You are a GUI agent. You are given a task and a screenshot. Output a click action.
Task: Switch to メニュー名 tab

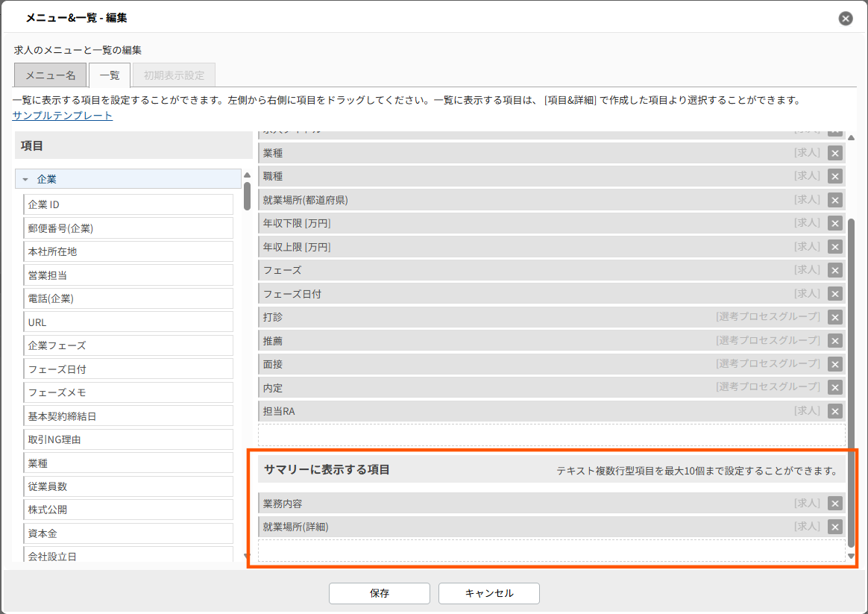pos(51,75)
